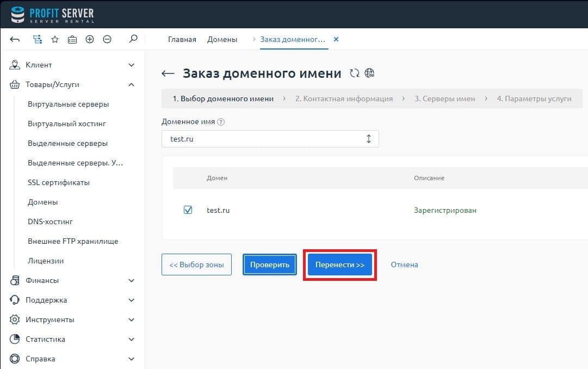Go to step 2 Контактная информация
Screen dimensions: 588x369
coord(344,99)
